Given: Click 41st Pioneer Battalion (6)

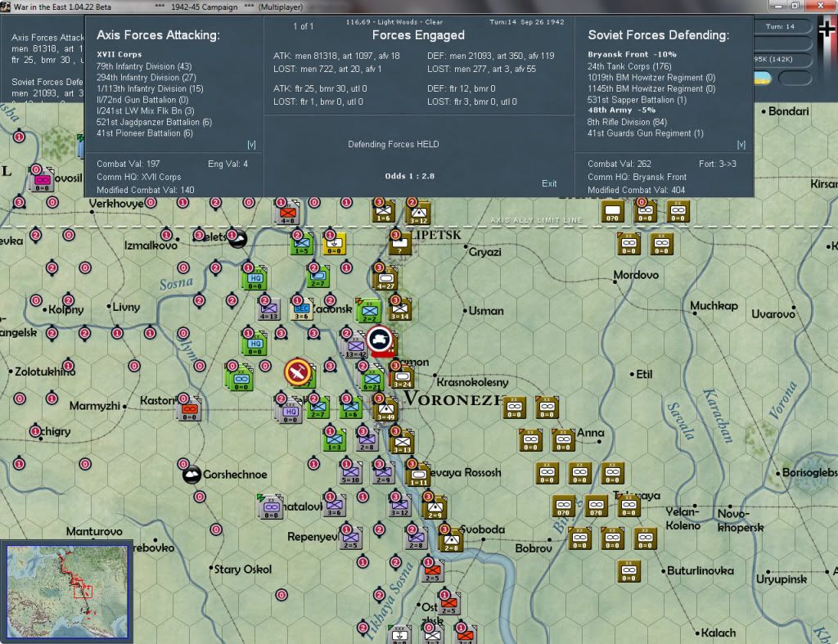Looking at the screenshot, I should (x=144, y=133).
